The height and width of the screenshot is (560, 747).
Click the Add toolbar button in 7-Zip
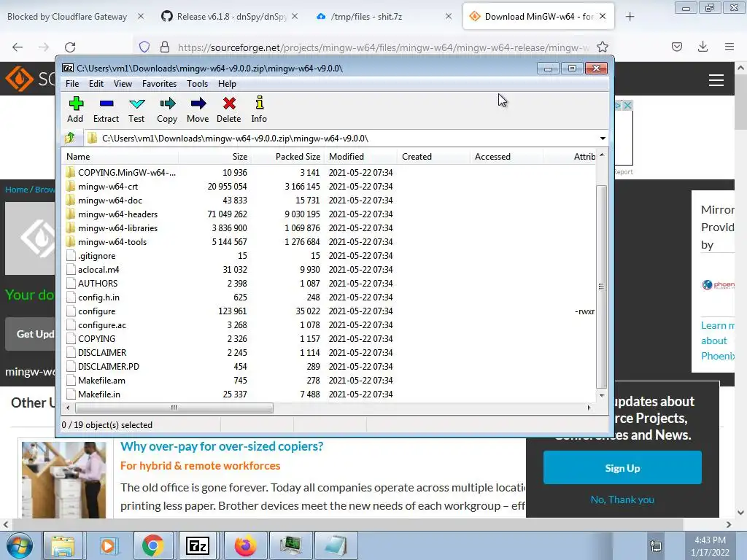click(x=75, y=110)
